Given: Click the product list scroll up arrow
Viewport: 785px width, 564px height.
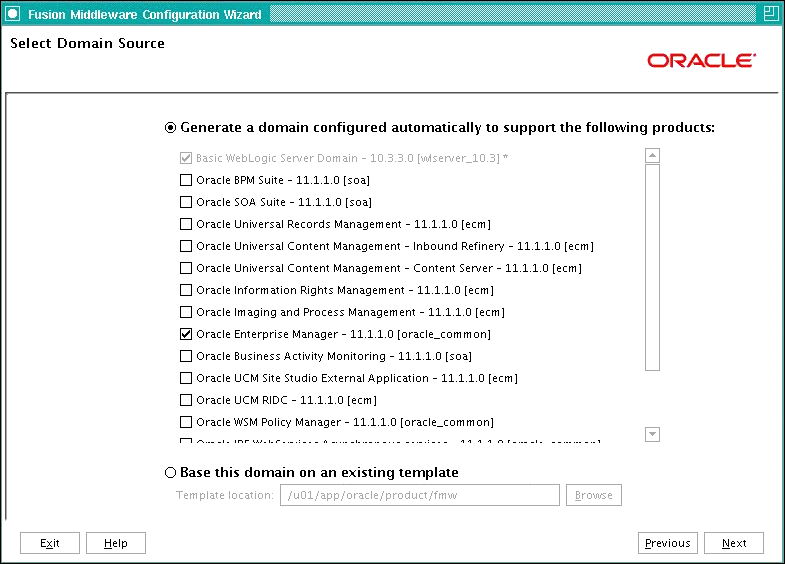Looking at the screenshot, I should click(x=652, y=156).
